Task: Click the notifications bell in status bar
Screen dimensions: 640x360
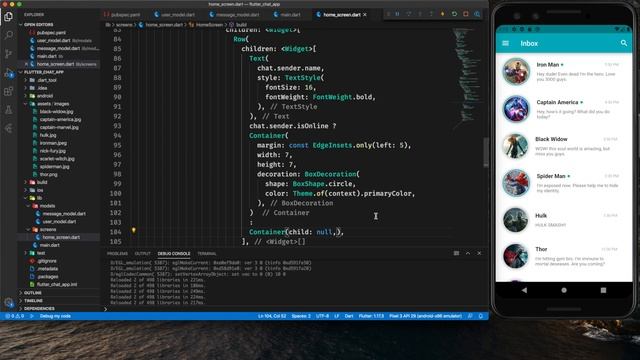Action: coord(481,316)
